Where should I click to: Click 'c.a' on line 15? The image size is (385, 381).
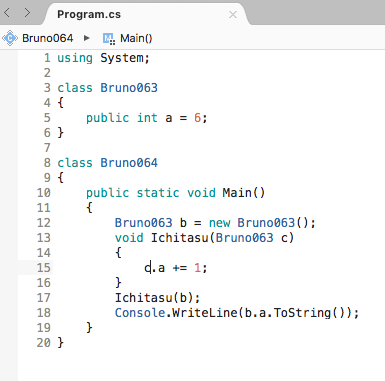click(x=154, y=268)
